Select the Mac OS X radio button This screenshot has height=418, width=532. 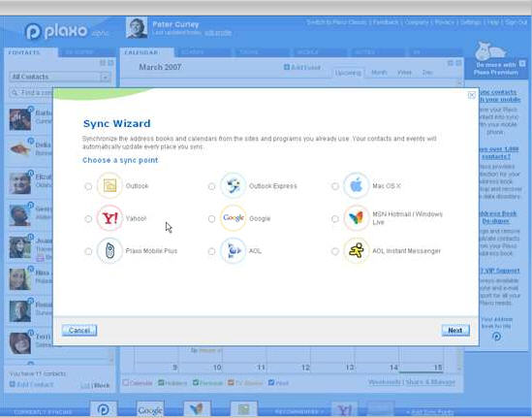(335, 186)
